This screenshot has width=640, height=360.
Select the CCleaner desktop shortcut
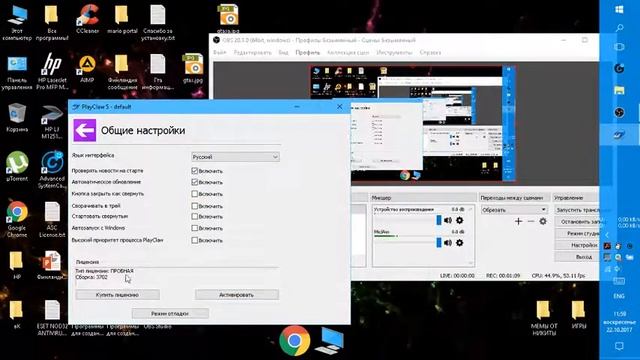87,18
